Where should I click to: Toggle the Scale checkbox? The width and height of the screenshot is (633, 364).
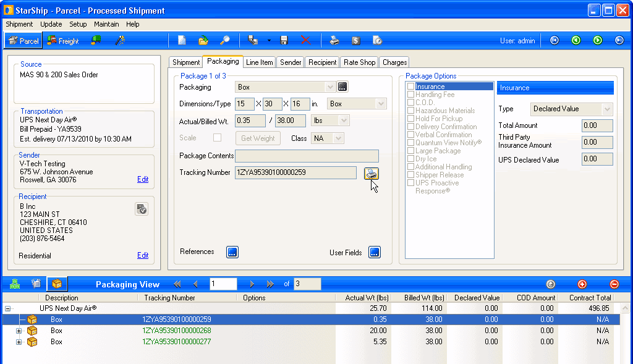(x=217, y=138)
